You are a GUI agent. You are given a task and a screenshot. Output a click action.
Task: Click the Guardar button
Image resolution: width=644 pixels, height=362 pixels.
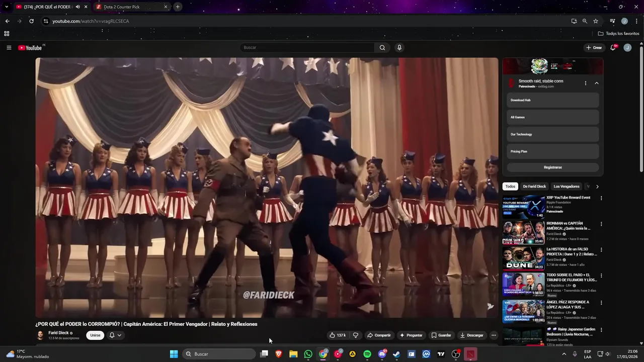tap(441, 335)
